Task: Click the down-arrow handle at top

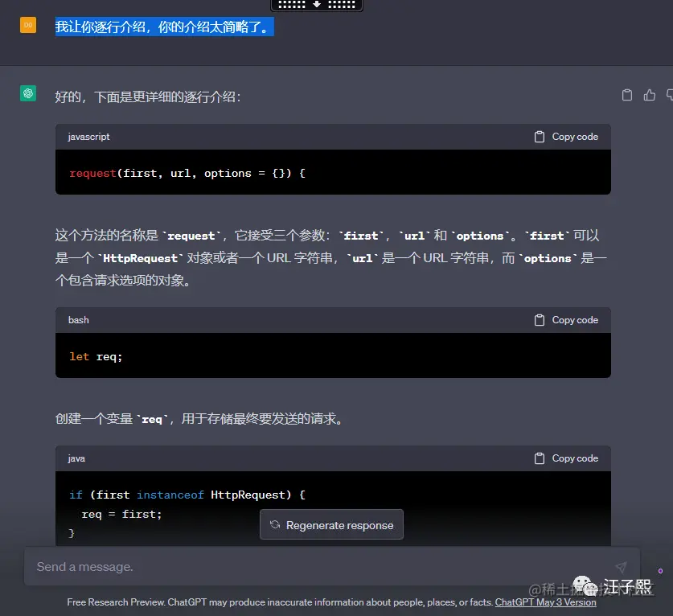Action: coord(317,5)
